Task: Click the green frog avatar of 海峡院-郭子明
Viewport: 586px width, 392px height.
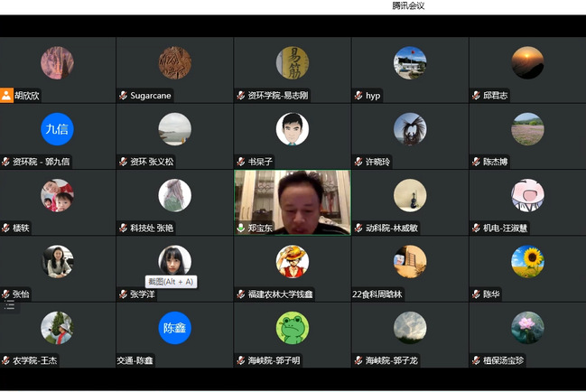Action: 292,328
